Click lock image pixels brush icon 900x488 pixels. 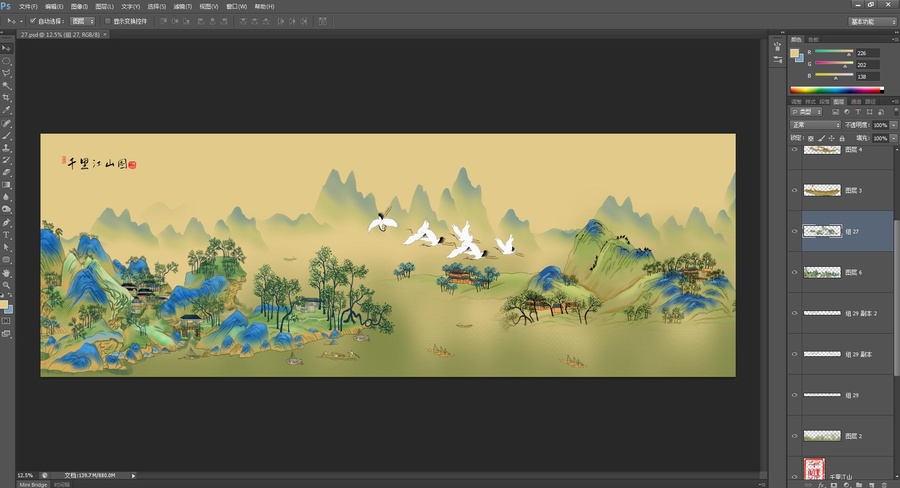point(821,138)
